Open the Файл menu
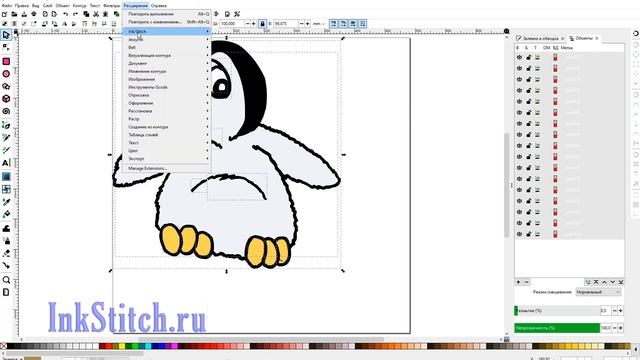This screenshot has width=640, height=360. [7, 6]
